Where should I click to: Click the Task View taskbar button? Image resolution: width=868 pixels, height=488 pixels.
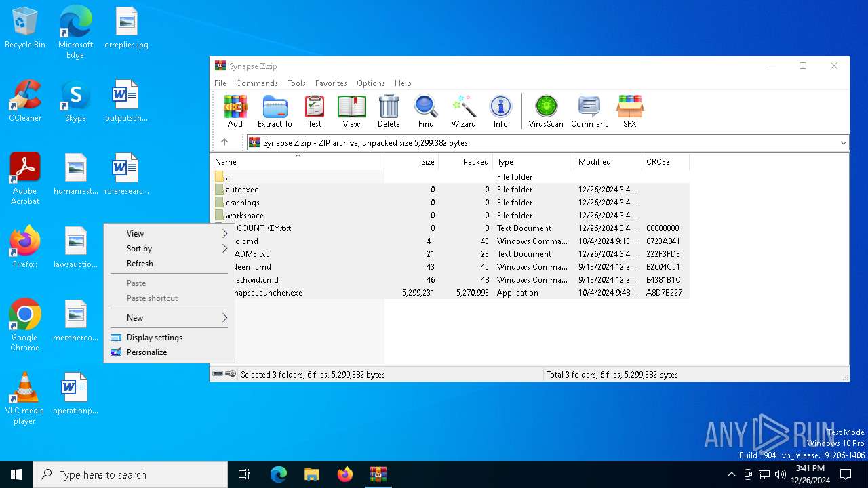point(244,474)
